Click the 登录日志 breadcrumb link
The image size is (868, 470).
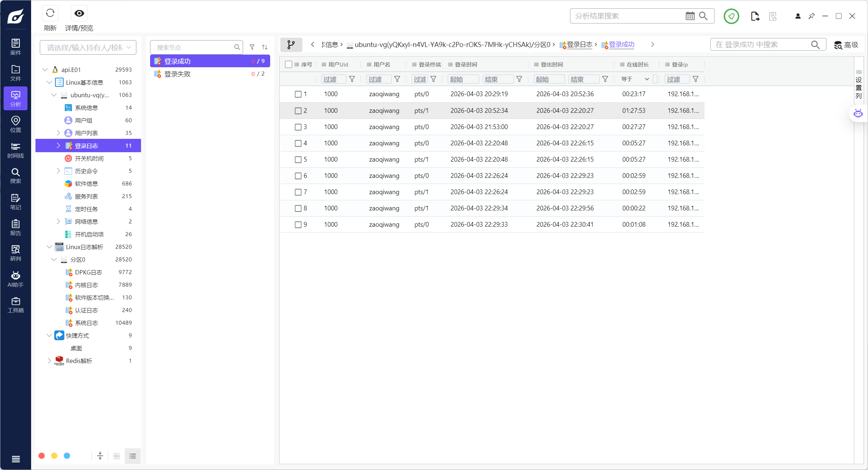pyautogui.click(x=579, y=44)
